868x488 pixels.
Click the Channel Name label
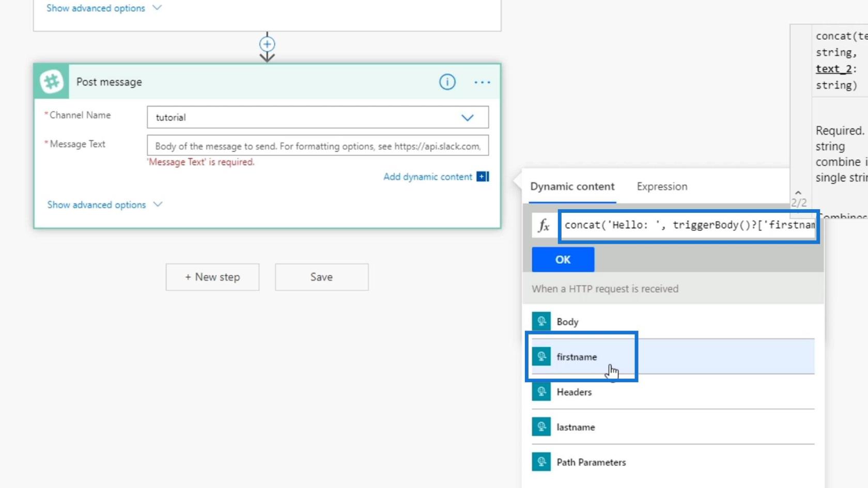(80, 115)
